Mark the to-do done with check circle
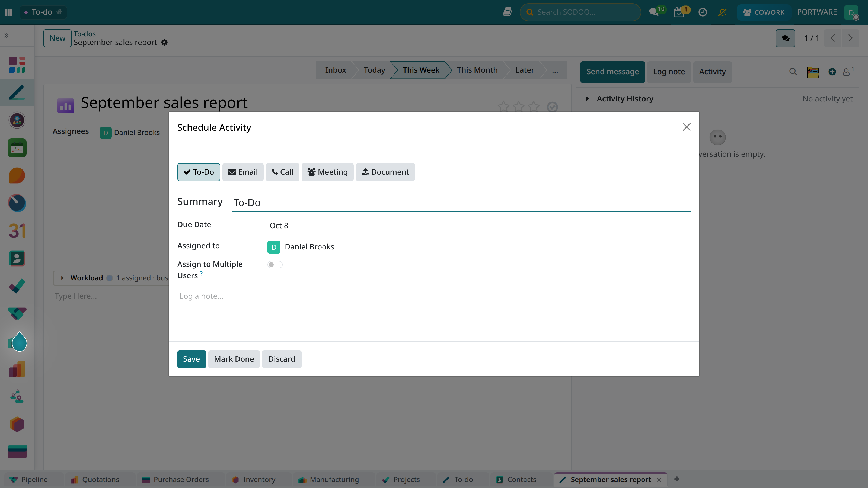868x488 pixels. (x=552, y=107)
